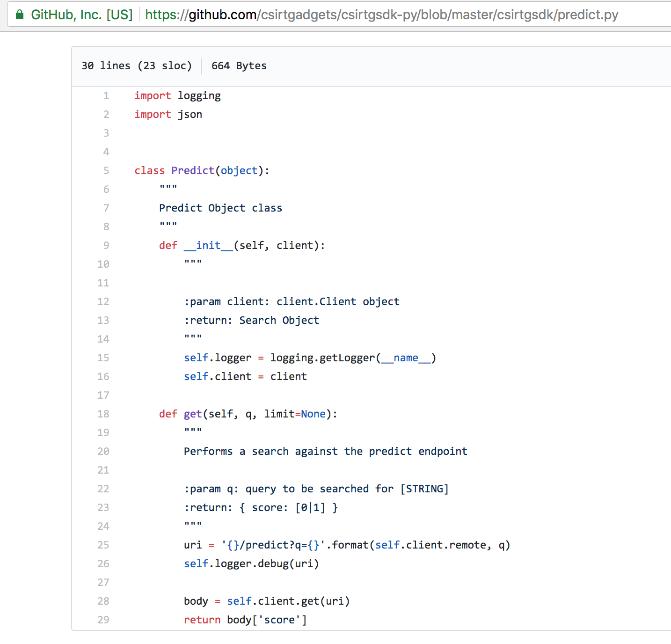Screen dimensions: 671x644
Task: Select line number 9
Action: [x=106, y=246]
